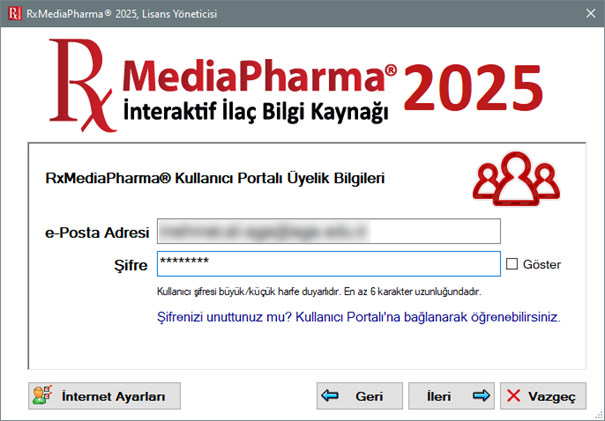Cancel with the Vazgeç button
This screenshot has height=421, width=605.
(543, 396)
